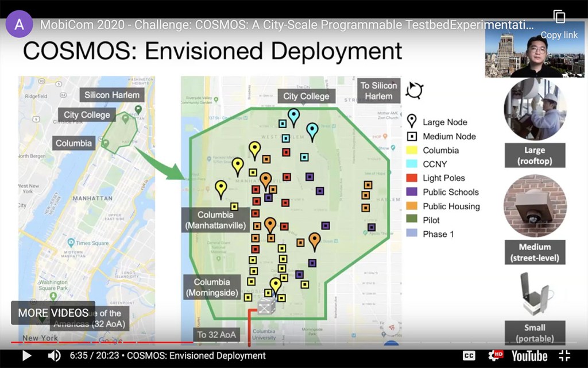Screen dimensions: 588x368
Task: Click the Large (rooftop) label
Action: (x=535, y=155)
